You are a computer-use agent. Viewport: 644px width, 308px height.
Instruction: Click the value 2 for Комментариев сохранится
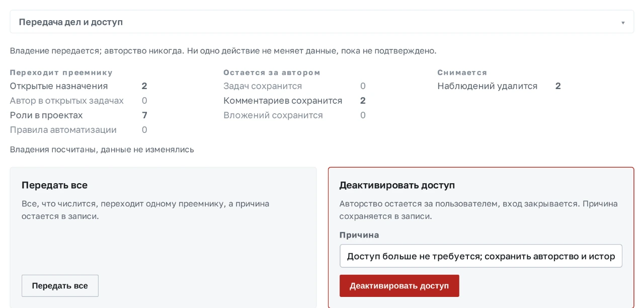[363, 101]
